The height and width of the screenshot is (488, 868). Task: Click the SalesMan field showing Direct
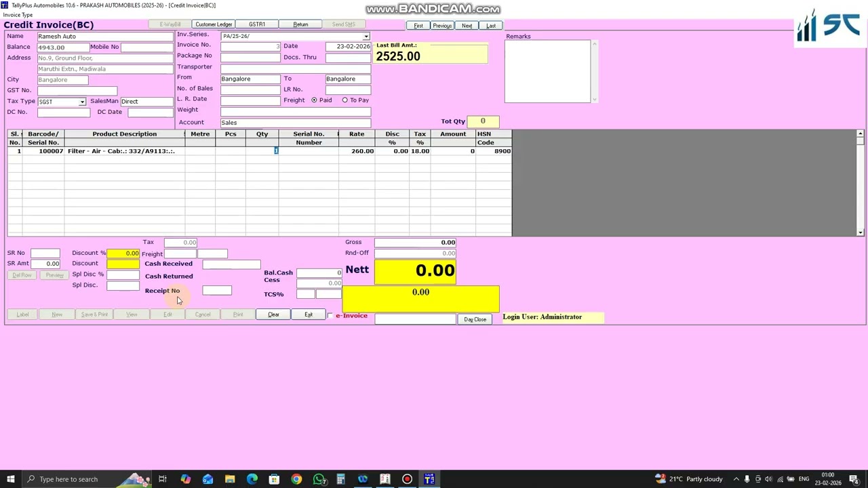coord(147,102)
